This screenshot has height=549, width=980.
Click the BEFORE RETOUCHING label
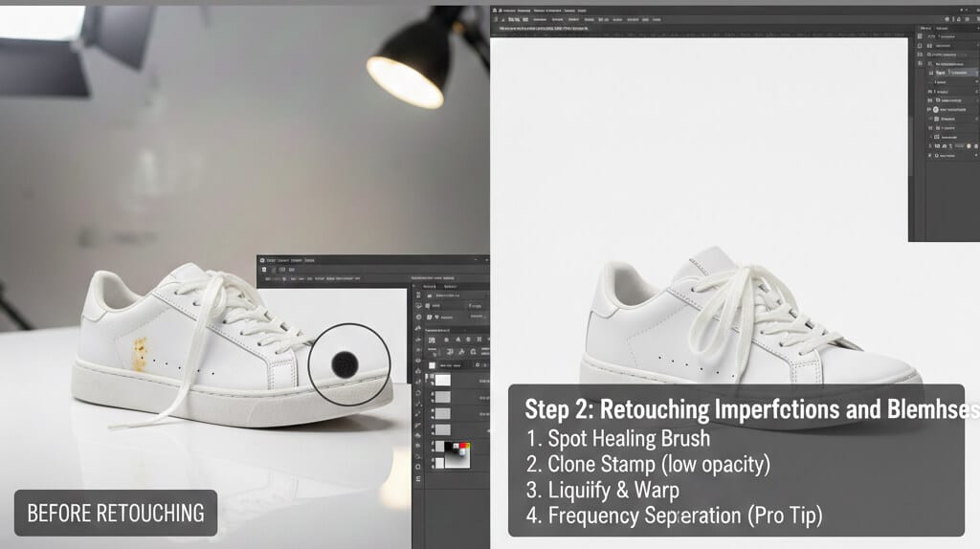tap(116, 514)
